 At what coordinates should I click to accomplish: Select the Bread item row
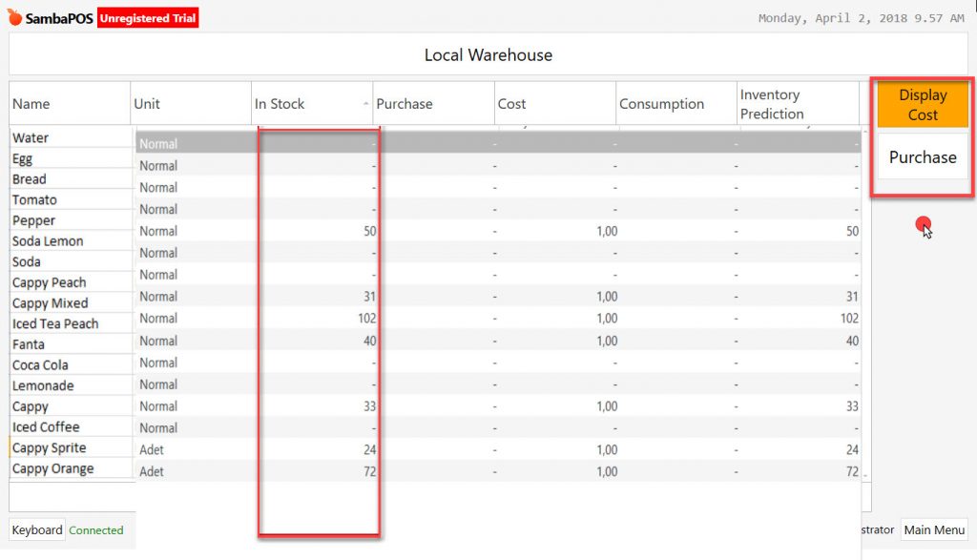click(71, 178)
